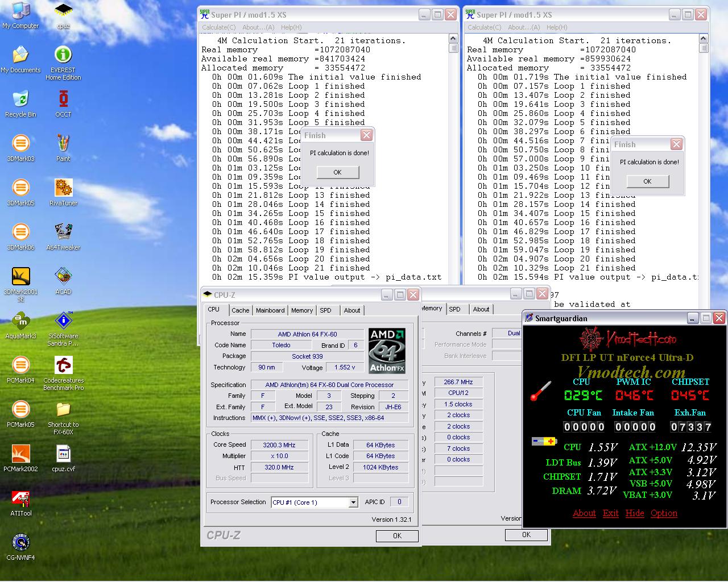Open the My Documents folder icon
The height and width of the screenshot is (582, 728).
pyautogui.click(x=20, y=60)
